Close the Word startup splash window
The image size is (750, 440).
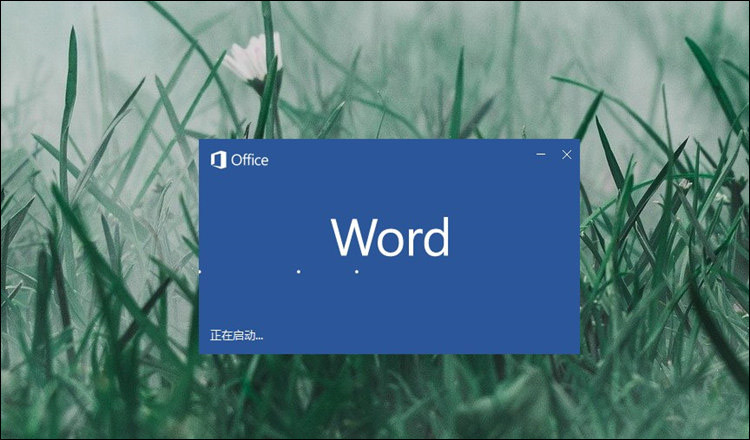(567, 154)
